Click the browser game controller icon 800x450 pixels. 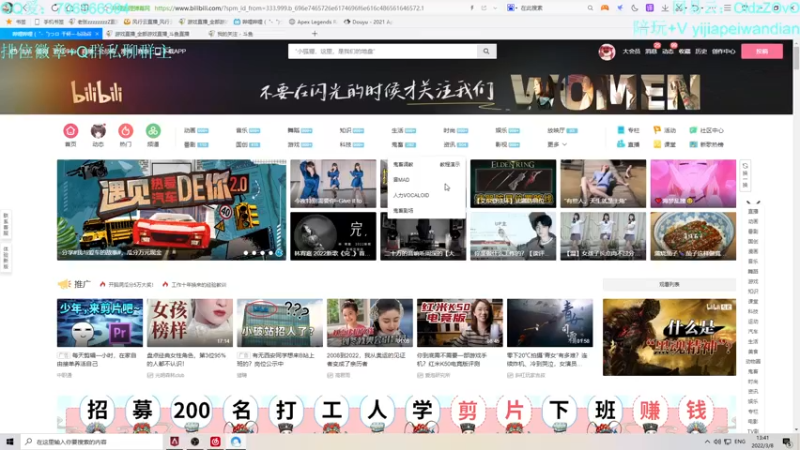coord(605,8)
